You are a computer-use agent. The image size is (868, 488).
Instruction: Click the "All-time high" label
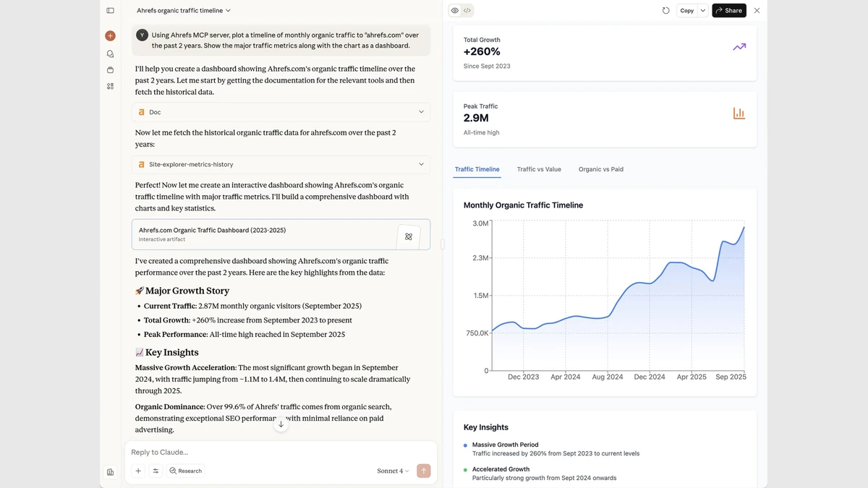pos(482,133)
